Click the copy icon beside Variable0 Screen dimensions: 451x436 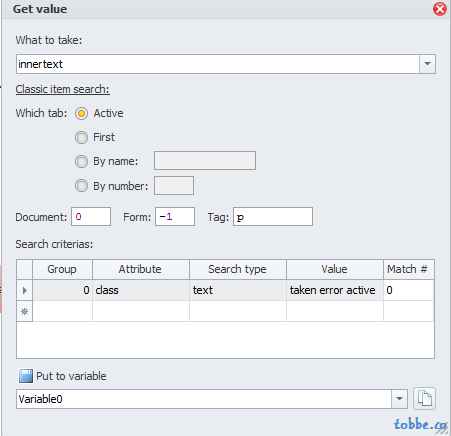tap(424, 398)
